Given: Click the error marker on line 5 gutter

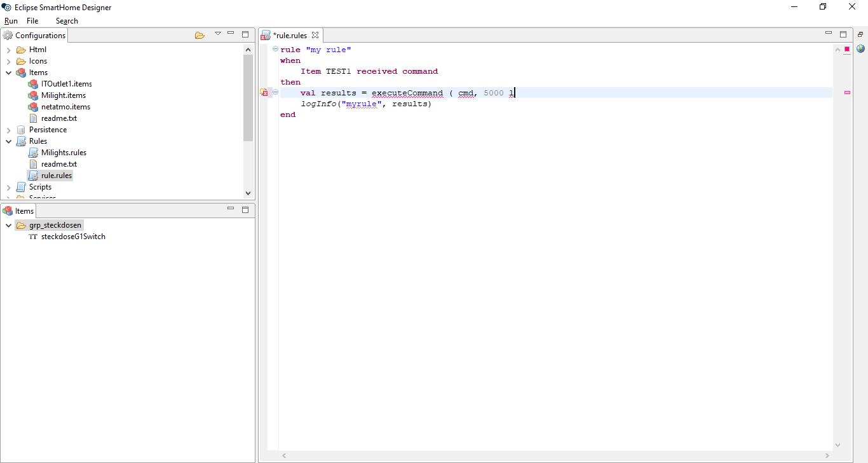Looking at the screenshot, I should point(264,93).
